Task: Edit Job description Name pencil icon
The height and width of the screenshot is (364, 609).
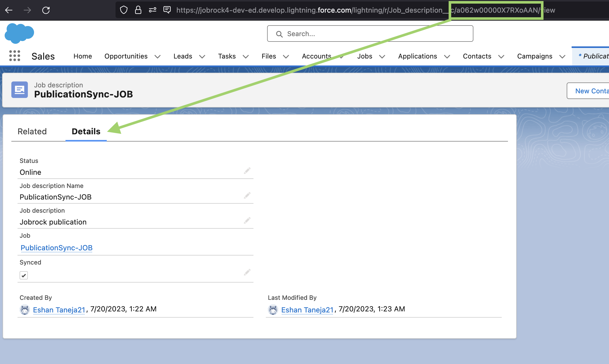Action: [x=247, y=195]
